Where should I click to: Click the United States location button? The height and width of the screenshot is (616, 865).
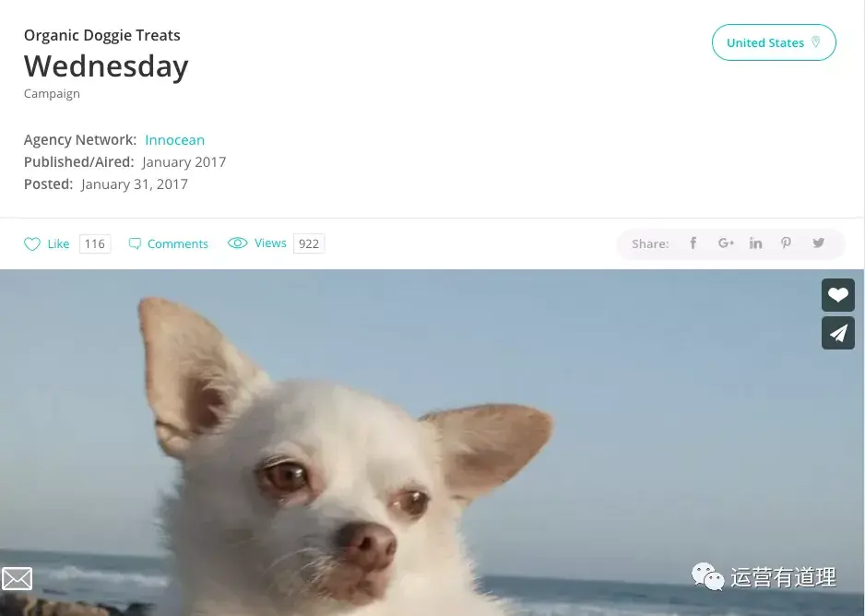(774, 42)
